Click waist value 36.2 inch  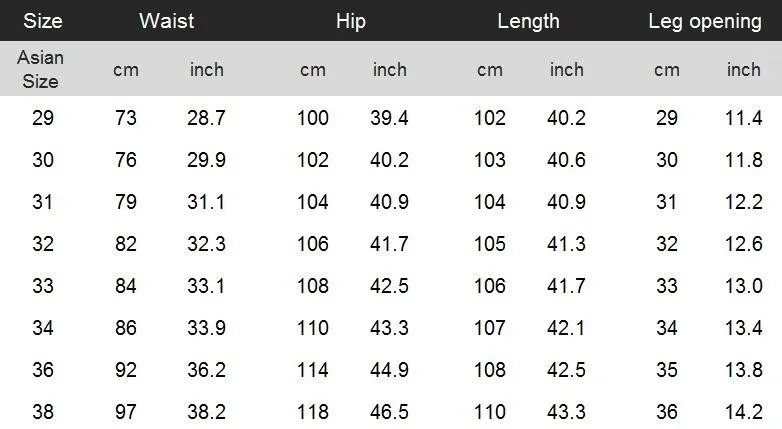206,370
